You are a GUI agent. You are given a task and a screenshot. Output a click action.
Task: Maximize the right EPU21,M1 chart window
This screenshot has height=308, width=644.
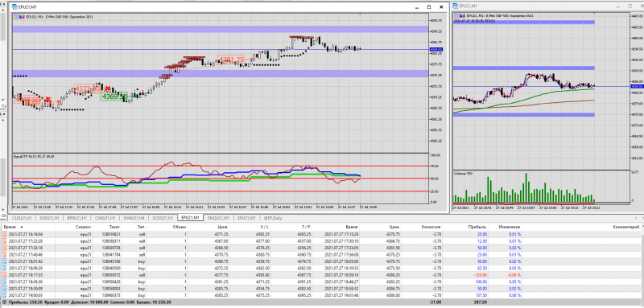pos(630,6)
